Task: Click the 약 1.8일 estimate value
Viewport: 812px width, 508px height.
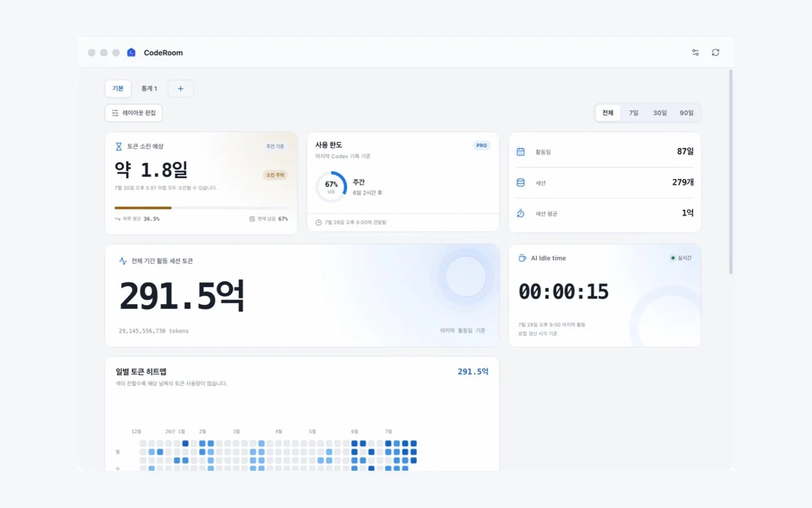Action: pos(151,170)
